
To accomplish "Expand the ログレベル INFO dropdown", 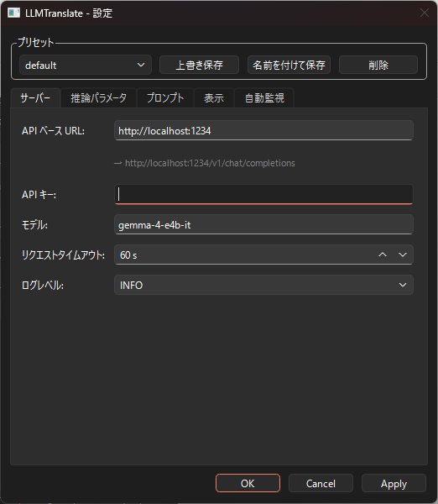I will click(263, 285).
